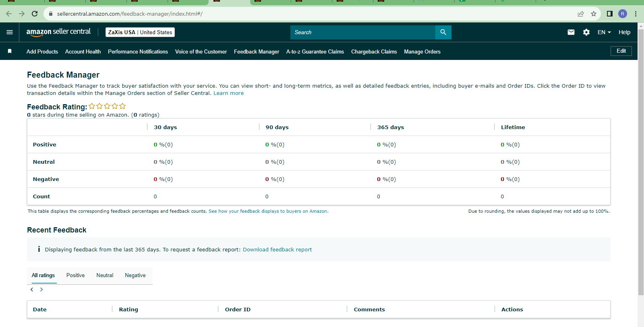
Task: Switch to the Negative tab
Action: 135,276
